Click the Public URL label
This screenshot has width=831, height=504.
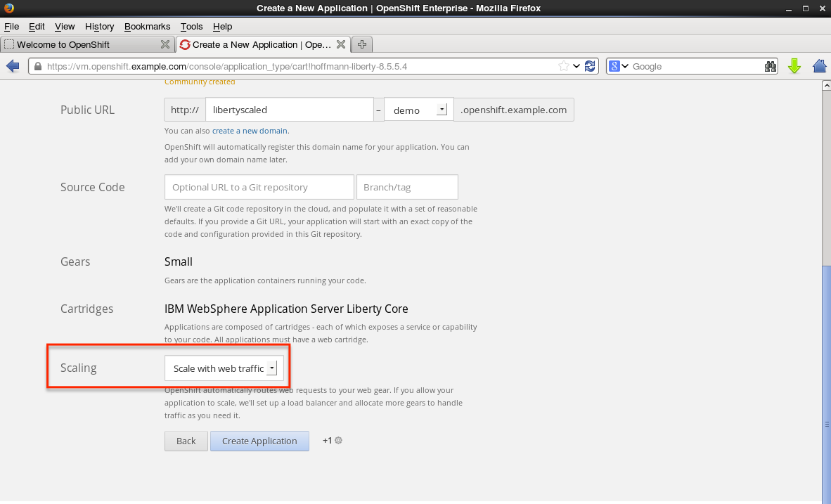[x=87, y=110]
